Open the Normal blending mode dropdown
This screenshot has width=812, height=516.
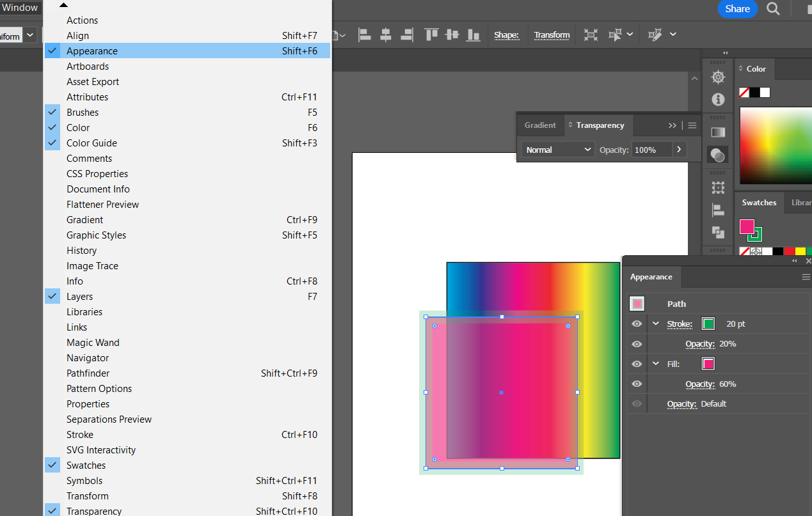(559, 150)
